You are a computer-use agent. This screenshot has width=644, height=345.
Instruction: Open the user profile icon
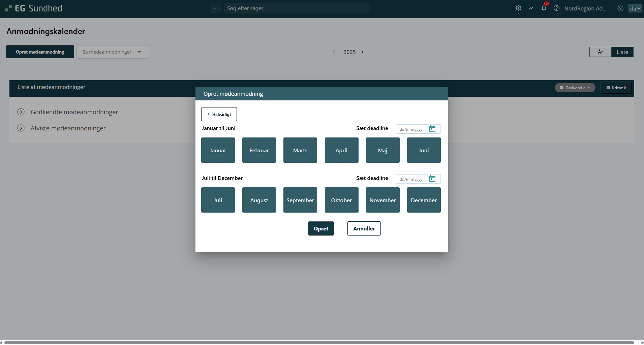point(620,8)
